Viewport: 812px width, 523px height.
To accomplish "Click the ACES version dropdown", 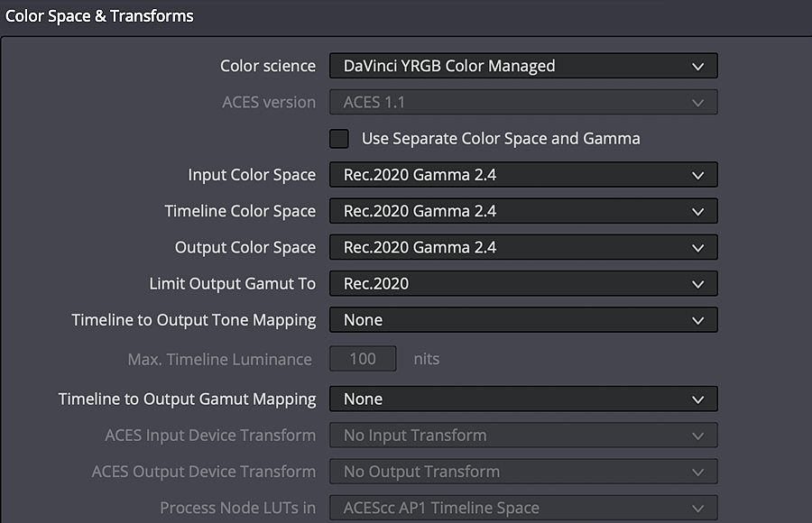I will 523,102.
